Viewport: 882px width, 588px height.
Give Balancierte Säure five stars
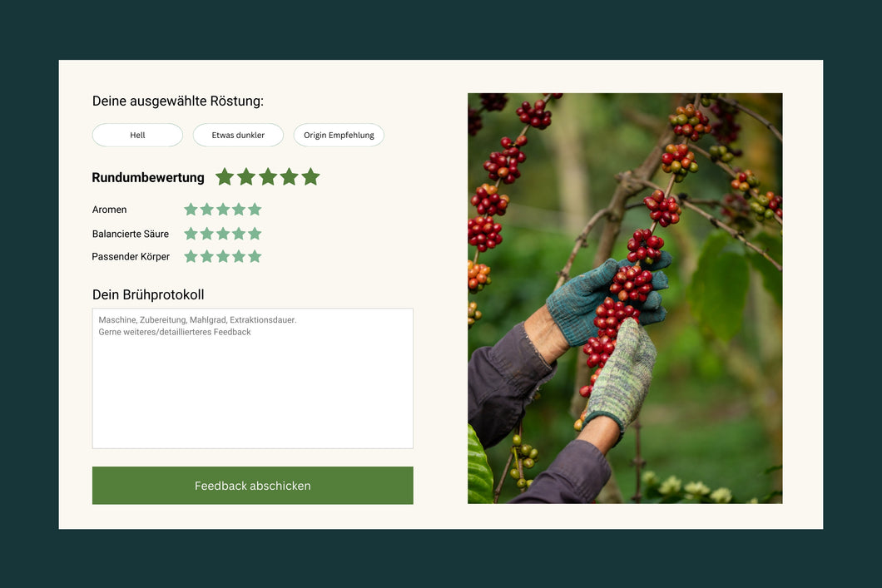click(255, 234)
